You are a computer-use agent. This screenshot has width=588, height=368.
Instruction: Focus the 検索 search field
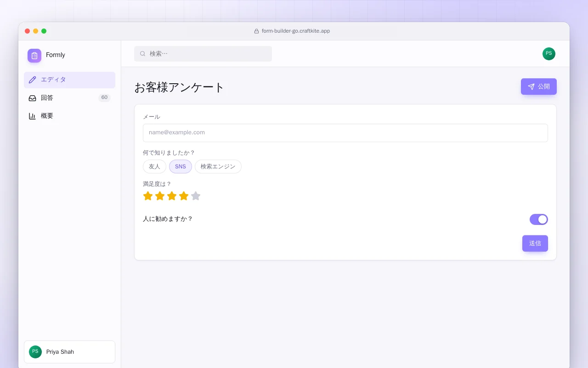click(203, 54)
